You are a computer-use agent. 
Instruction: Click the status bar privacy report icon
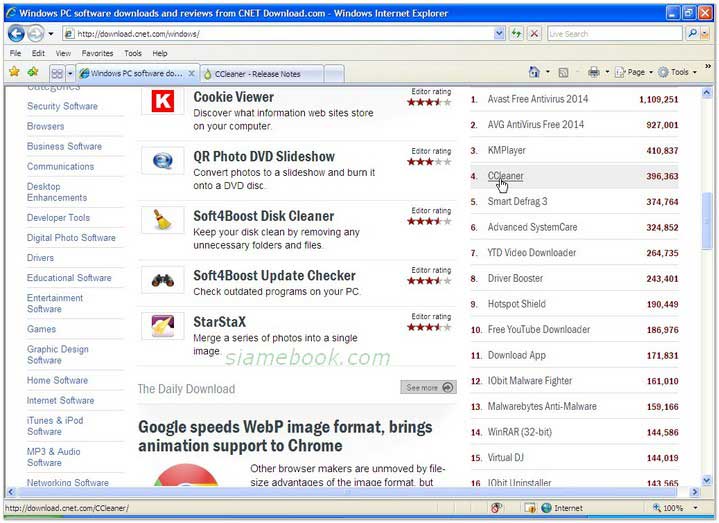pos(496,508)
